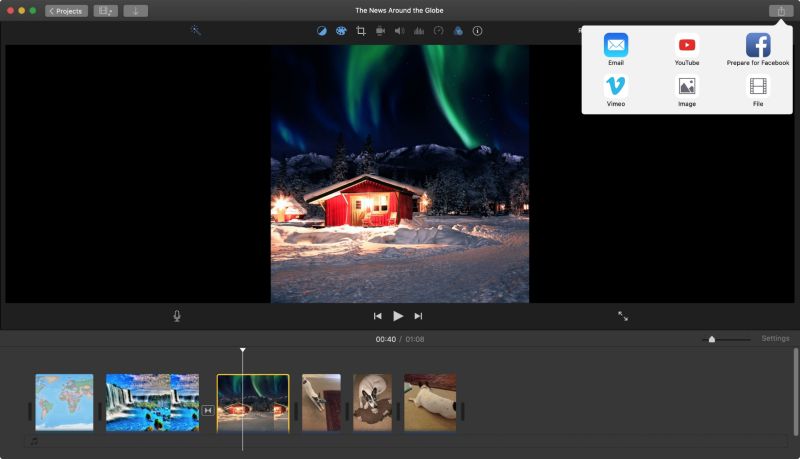Adjust the timeline zoom slider

712,340
